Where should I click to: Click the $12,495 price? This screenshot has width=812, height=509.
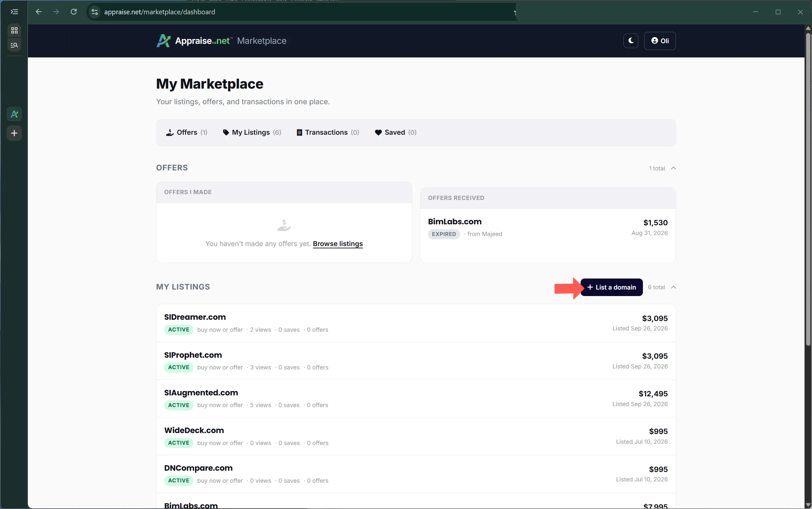653,393
